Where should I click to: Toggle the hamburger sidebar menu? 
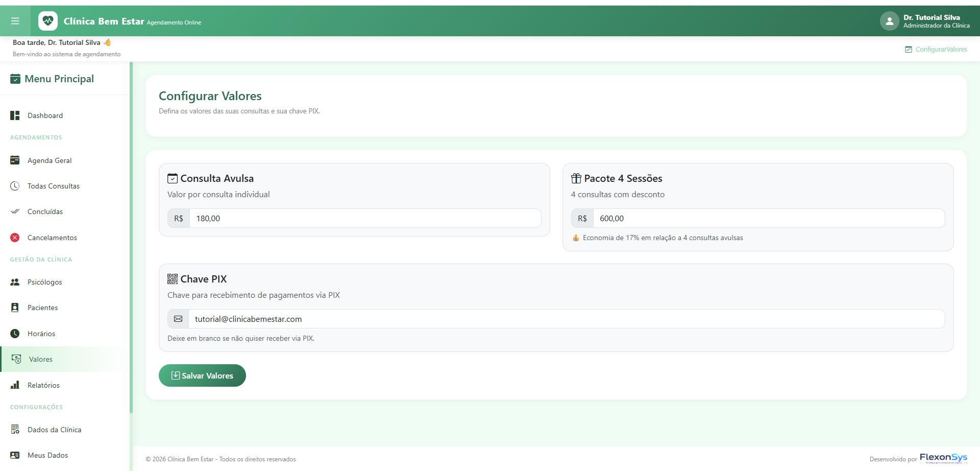tap(15, 21)
